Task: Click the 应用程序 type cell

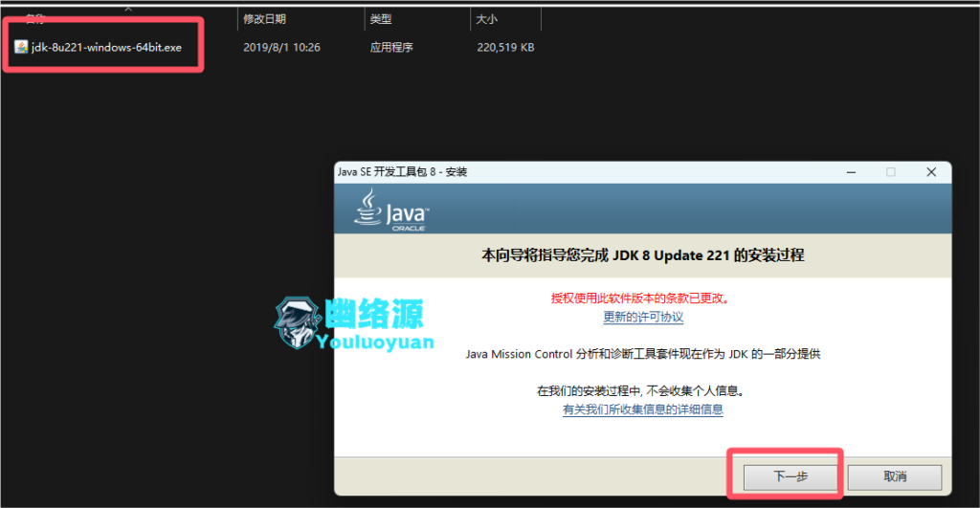Action: pos(391,48)
